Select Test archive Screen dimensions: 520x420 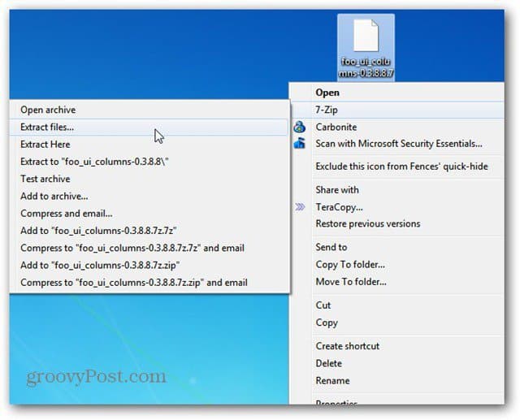pyautogui.click(x=149, y=179)
